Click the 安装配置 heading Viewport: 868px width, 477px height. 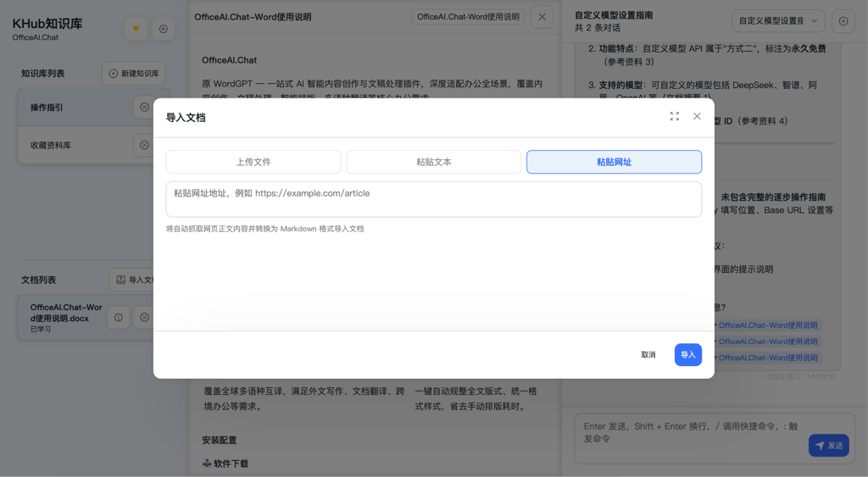pyautogui.click(x=220, y=441)
